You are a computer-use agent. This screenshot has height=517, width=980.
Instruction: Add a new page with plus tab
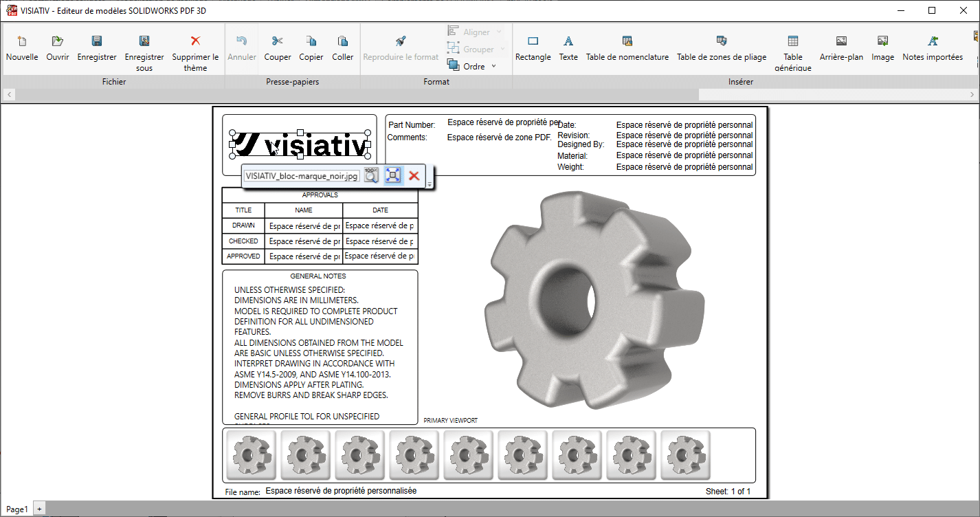pos(39,509)
